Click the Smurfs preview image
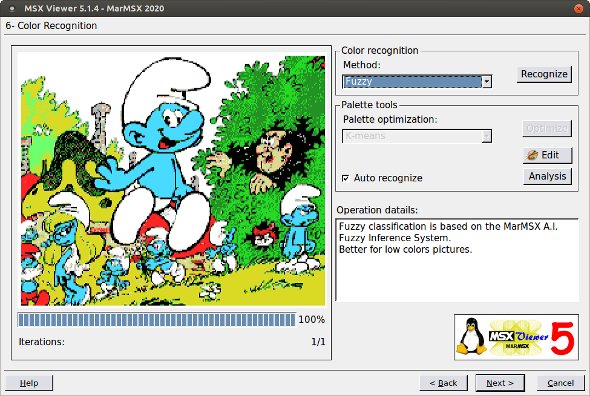The height and width of the screenshot is (396, 590). [173, 179]
